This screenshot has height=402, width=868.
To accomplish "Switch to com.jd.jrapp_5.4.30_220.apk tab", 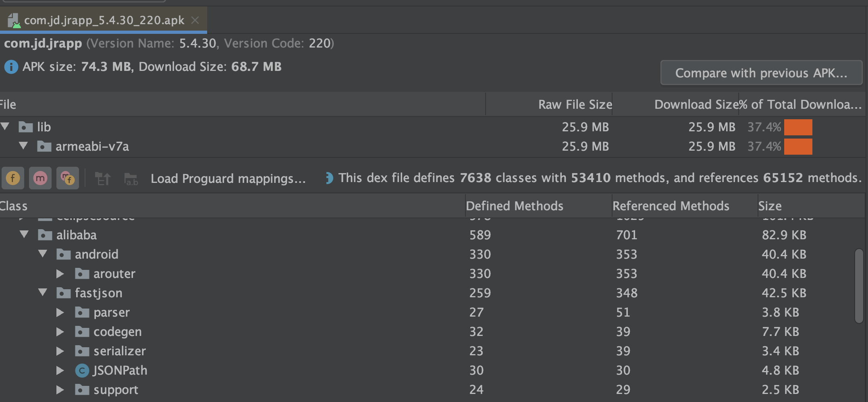I will pyautogui.click(x=104, y=20).
